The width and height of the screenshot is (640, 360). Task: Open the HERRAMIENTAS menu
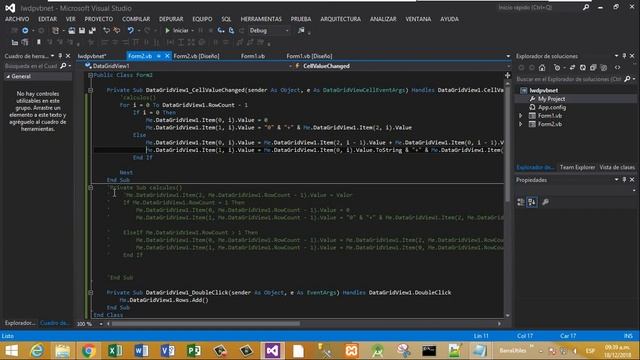[x=261, y=19]
